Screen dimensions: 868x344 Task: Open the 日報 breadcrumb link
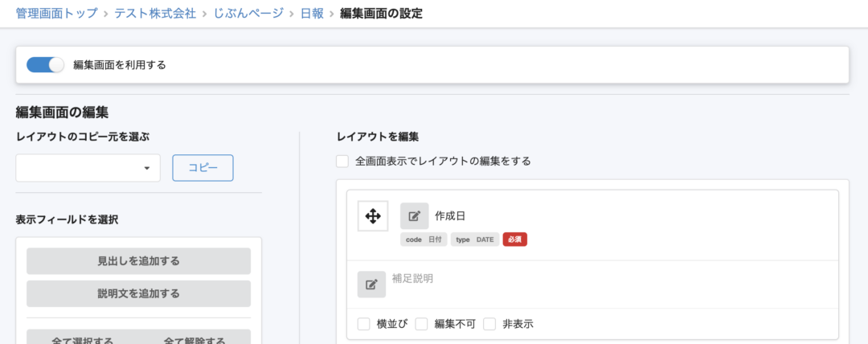coord(312,14)
